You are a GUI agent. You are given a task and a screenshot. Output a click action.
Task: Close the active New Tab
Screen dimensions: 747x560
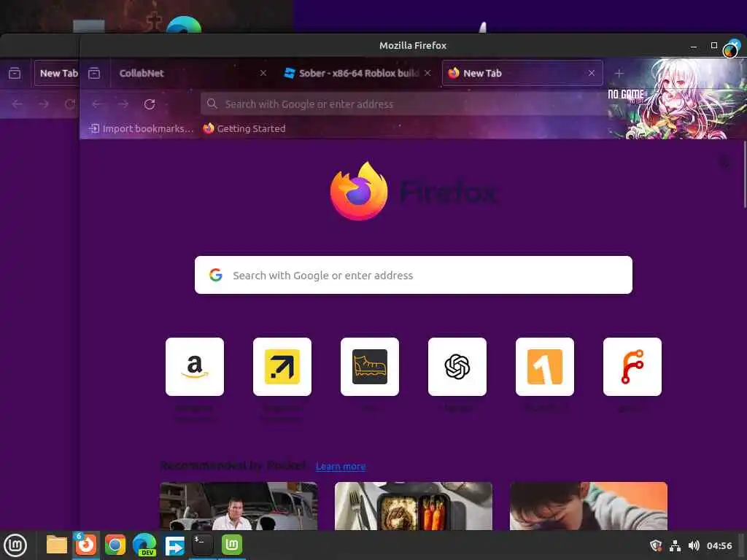(591, 73)
